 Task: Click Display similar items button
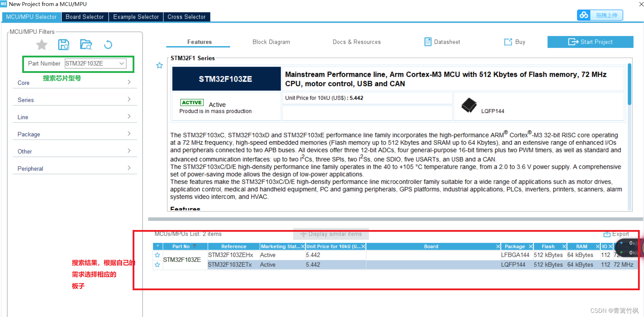pyautogui.click(x=331, y=234)
